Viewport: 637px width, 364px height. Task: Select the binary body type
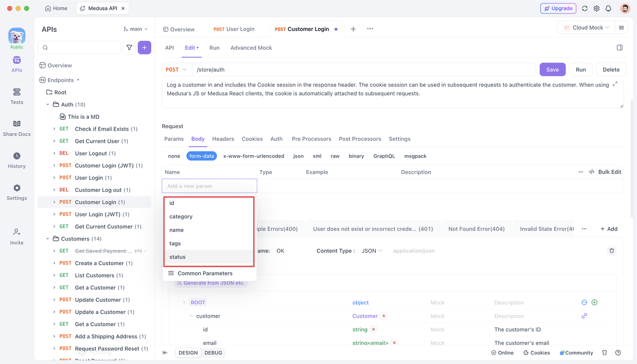(356, 156)
